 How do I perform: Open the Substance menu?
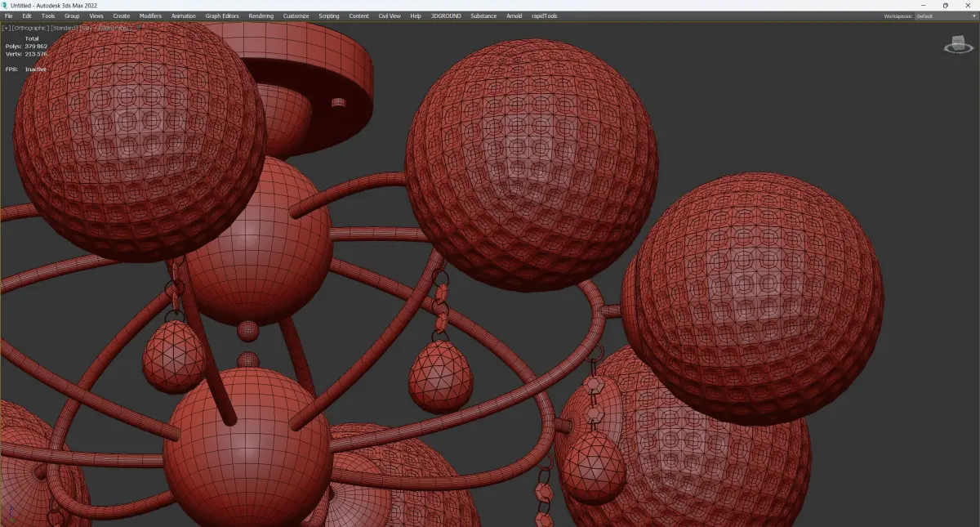click(x=483, y=16)
